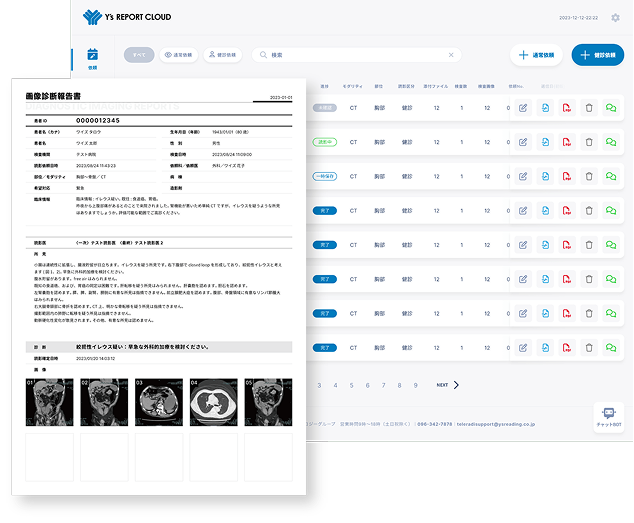Download the PDF for the 読影中 row
Viewport: 634px width, 523px height.
567,142
